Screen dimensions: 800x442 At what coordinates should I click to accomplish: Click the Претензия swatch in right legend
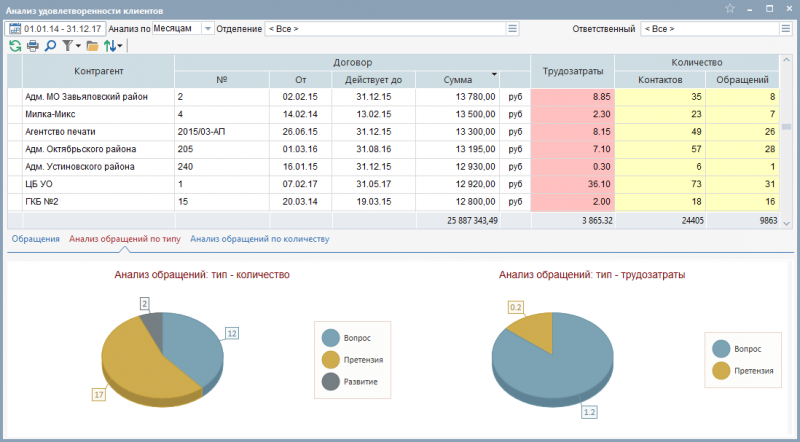(x=721, y=371)
